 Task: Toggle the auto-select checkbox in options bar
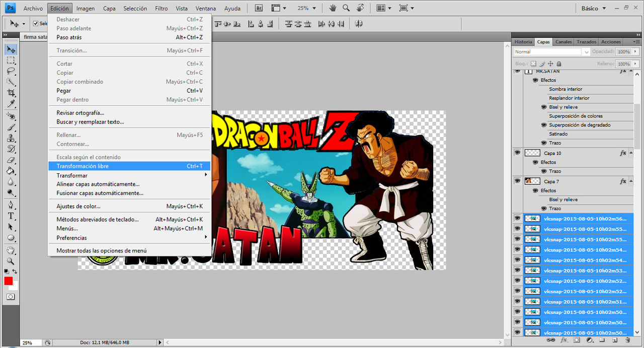[x=36, y=24]
